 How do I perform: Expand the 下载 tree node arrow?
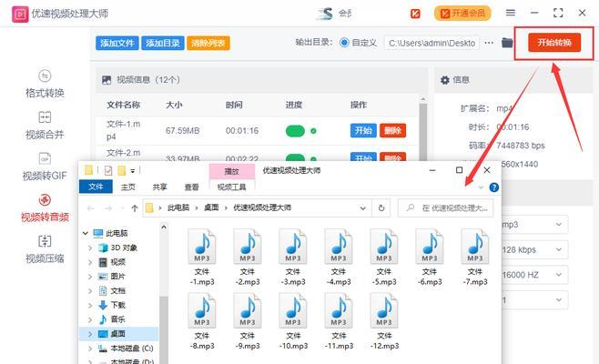click(x=90, y=305)
